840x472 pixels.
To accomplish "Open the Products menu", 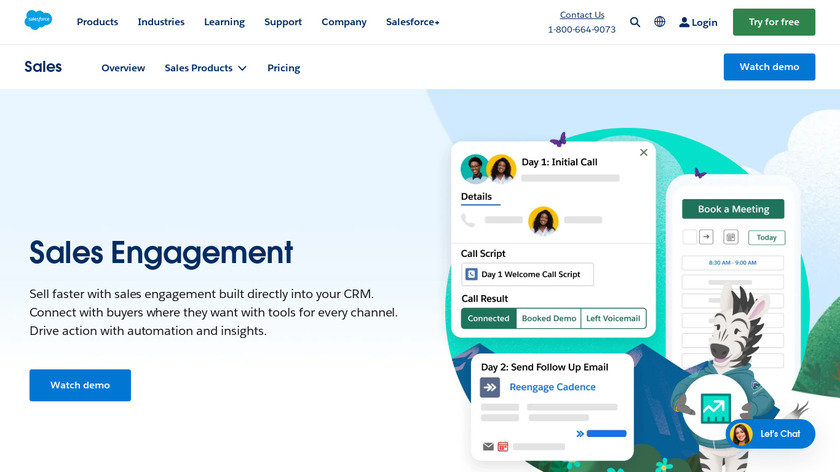I will [97, 22].
